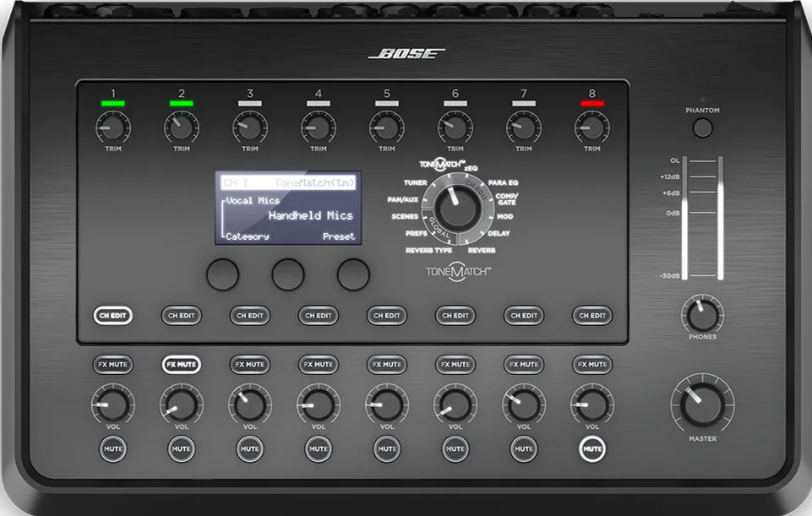The height and width of the screenshot is (516, 812).
Task: Select REVERB TYPE on rotary selector
Action: click(x=428, y=251)
